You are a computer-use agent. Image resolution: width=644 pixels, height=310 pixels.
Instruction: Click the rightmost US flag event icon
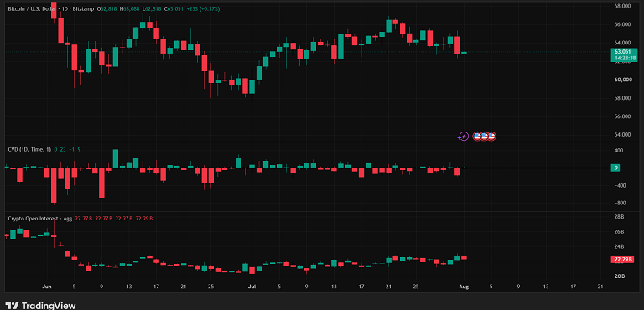(491, 137)
